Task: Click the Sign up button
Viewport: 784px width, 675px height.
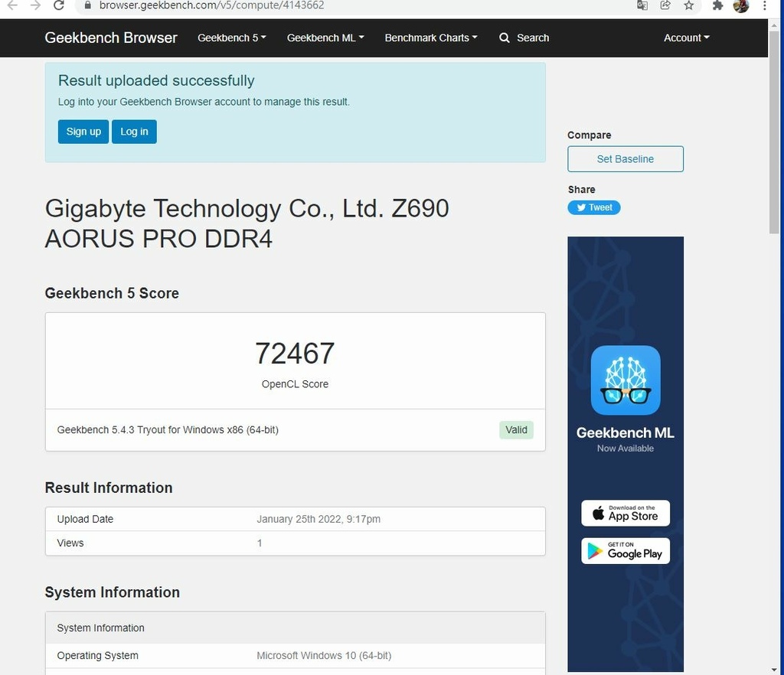Action: pyautogui.click(x=83, y=132)
